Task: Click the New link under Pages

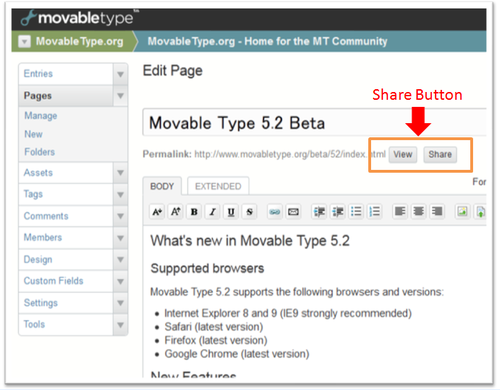Action: pos(33,134)
